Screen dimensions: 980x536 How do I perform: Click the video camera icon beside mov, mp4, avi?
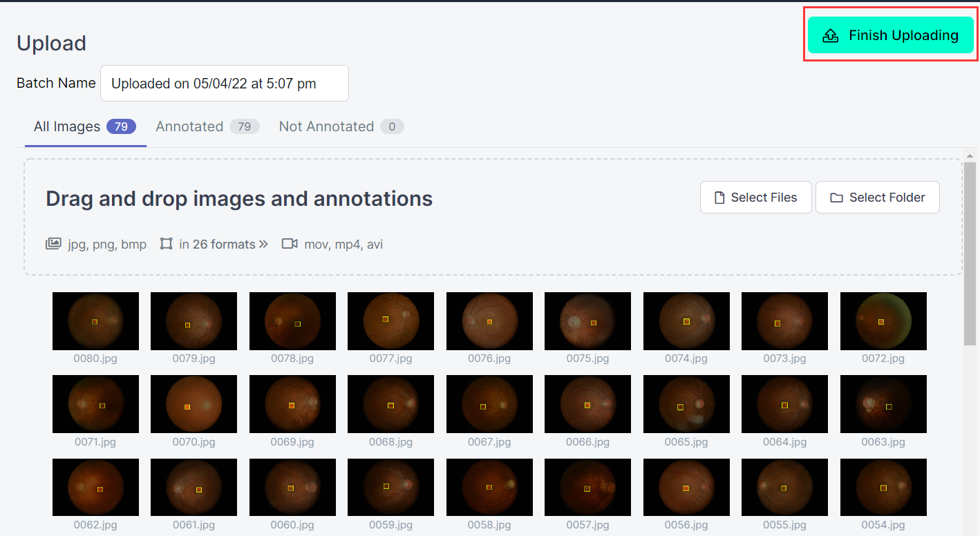tap(290, 244)
